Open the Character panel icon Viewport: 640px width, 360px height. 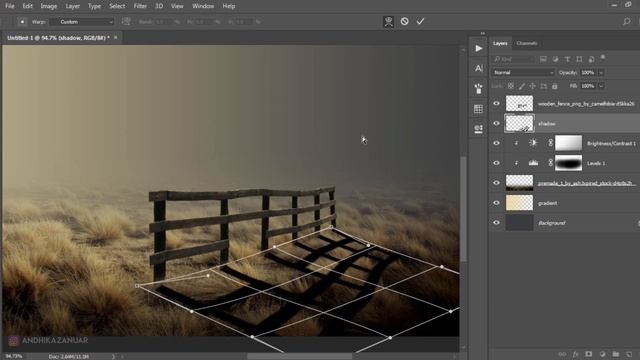coord(478,68)
